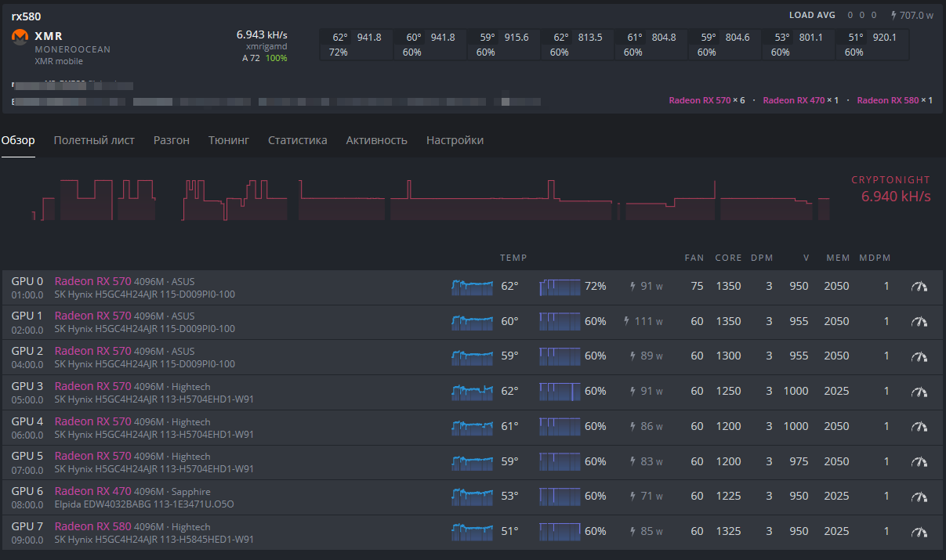Viewport: 946px width, 560px height.
Task: Select the top GPU tile showing 53° 801.1
Action: click(x=799, y=45)
